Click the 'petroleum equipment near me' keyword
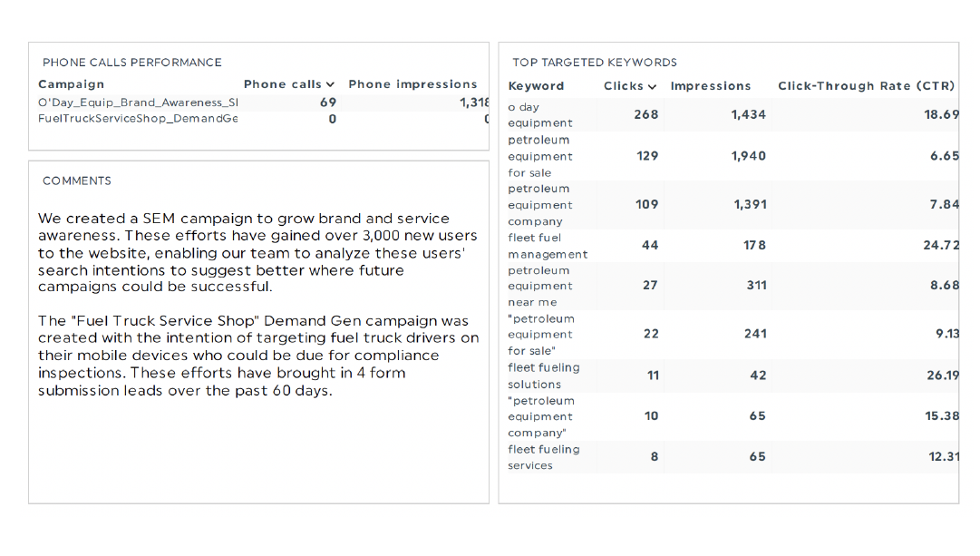Viewport: 980px width, 556px height. pos(540,286)
